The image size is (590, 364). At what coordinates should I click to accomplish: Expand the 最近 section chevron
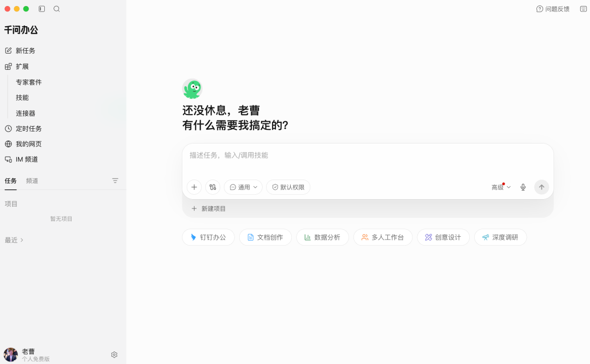pyautogui.click(x=22, y=240)
